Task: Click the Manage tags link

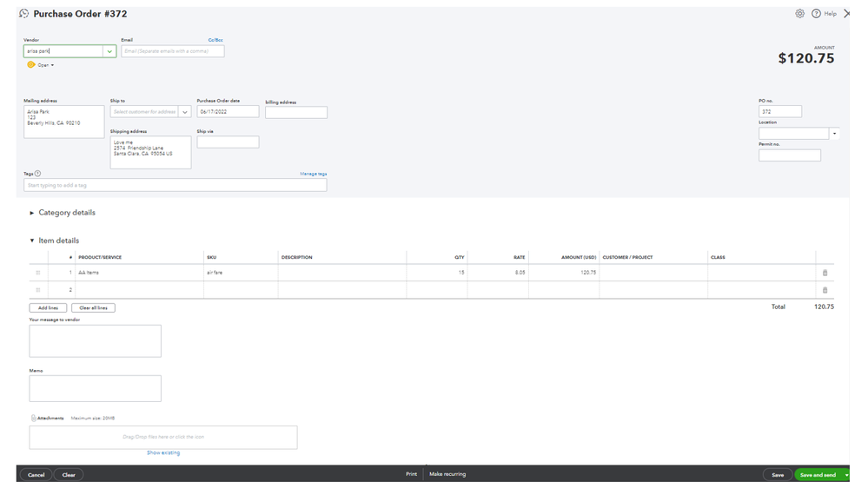Action: [x=314, y=174]
